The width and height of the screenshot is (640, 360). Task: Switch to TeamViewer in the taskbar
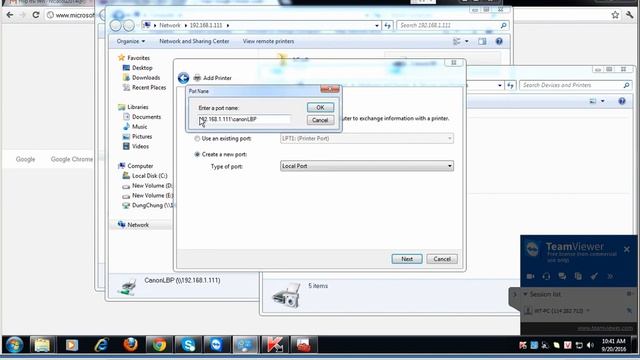tap(217, 345)
